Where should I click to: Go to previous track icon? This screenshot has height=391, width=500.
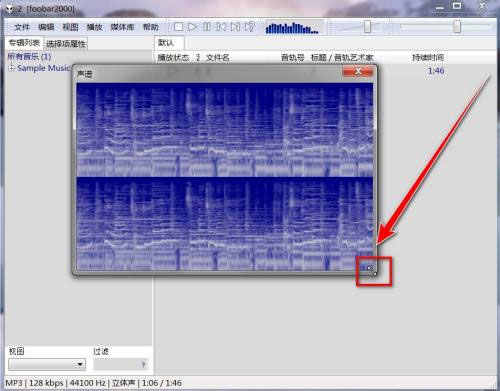[221, 27]
